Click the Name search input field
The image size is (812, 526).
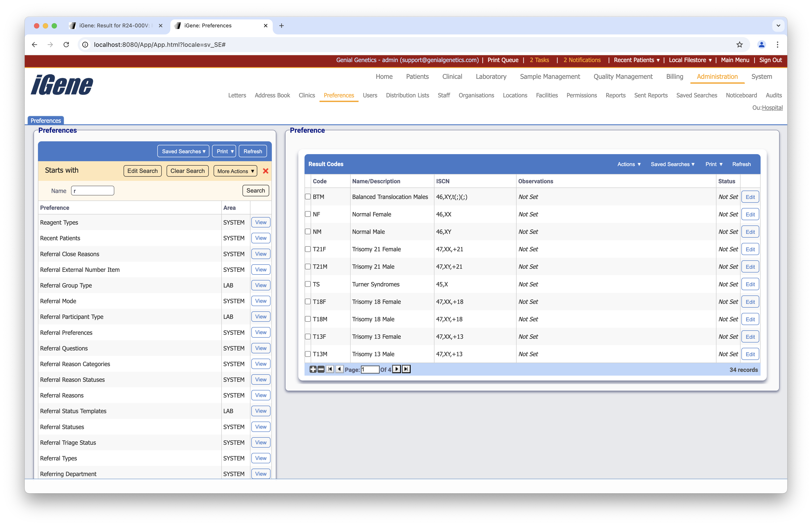pyautogui.click(x=92, y=191)
